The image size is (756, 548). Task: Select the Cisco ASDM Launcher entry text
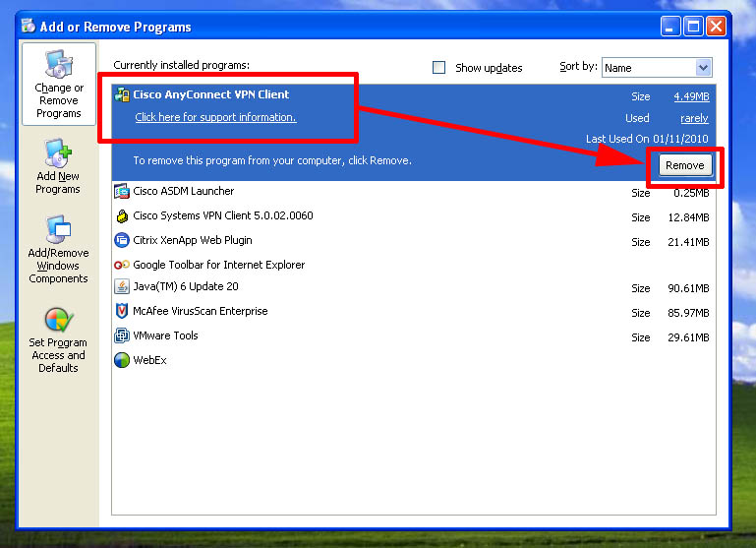[x=184, y=191]
